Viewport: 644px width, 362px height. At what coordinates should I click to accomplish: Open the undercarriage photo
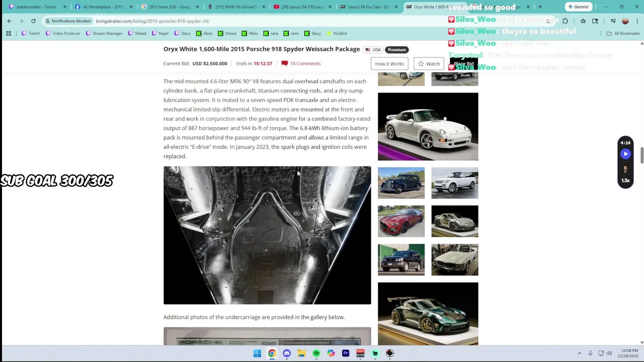267,235
